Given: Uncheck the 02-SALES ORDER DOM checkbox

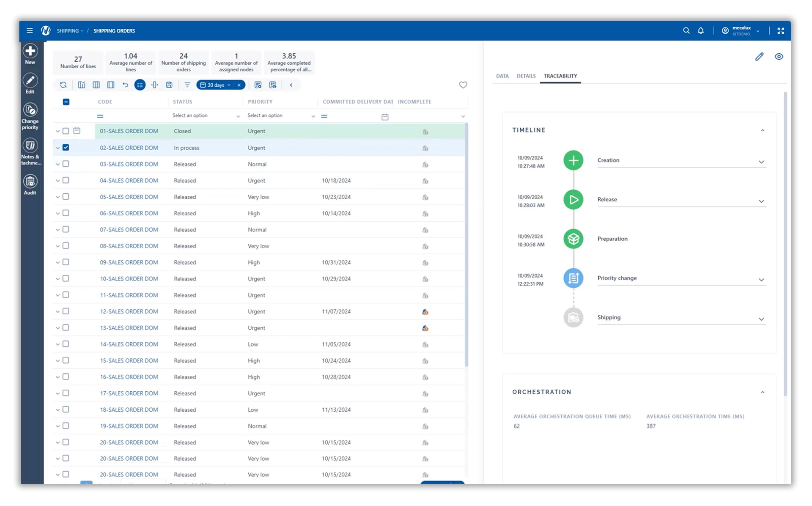Looking at the screenshot, I should (x=66, y=148).
